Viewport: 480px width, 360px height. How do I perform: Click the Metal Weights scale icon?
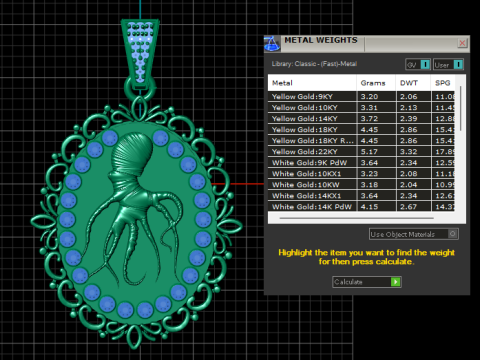click(272, 44)
